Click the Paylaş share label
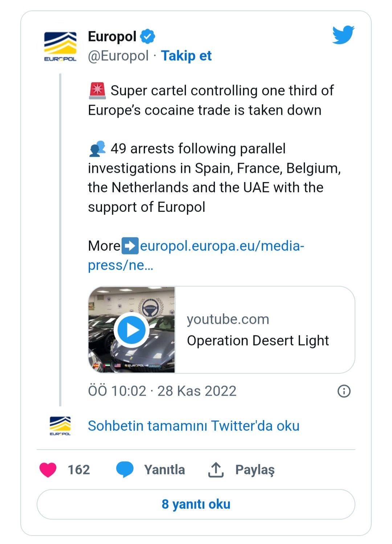Screen dimensions: 392x544 point(255,470)
